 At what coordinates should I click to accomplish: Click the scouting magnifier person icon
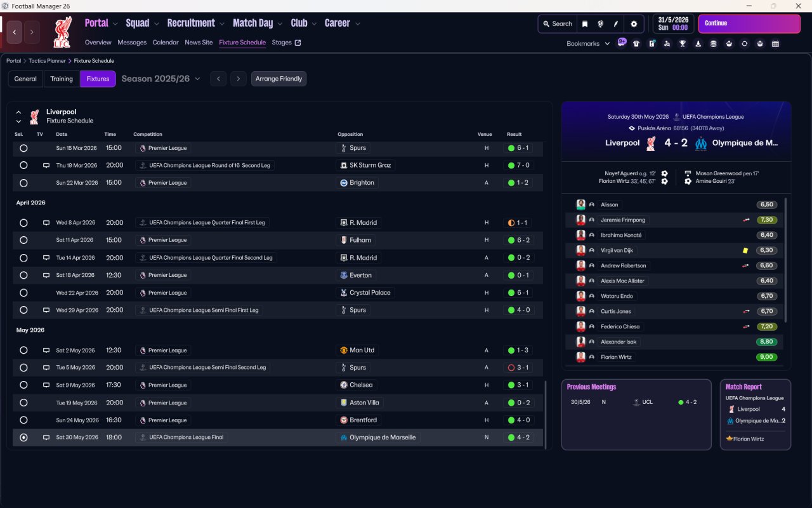pyautogui.click(x=667, y=44)
